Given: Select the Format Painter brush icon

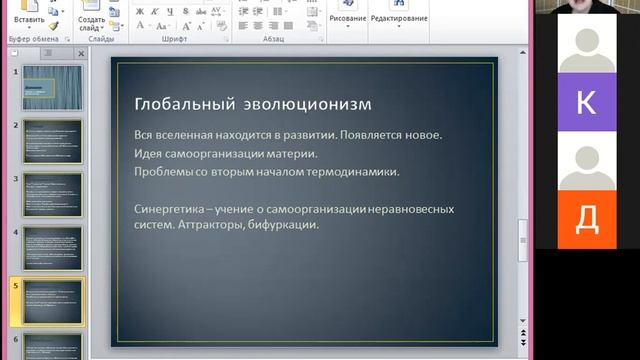Looking at the screenshot, I should 53,26.
